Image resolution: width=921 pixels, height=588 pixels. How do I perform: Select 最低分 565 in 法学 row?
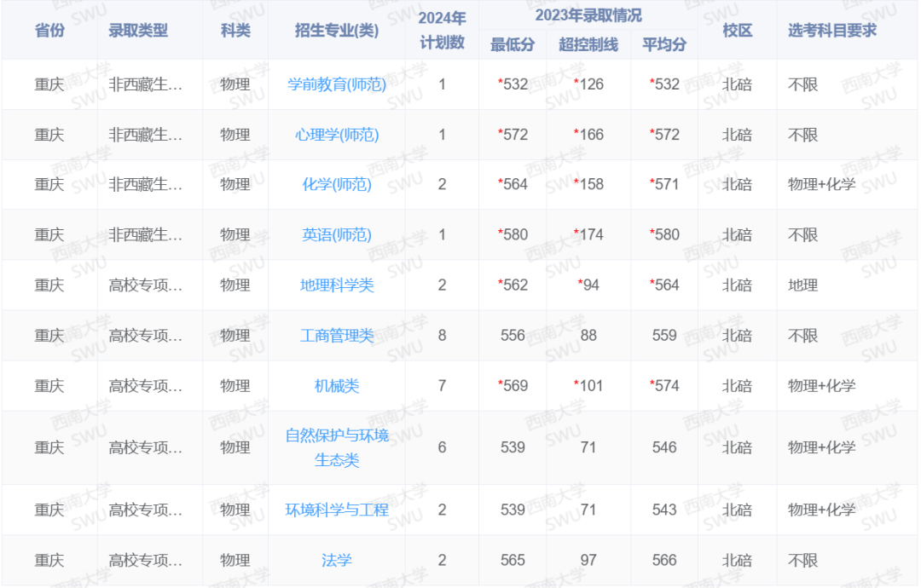(x=513, y=561)
